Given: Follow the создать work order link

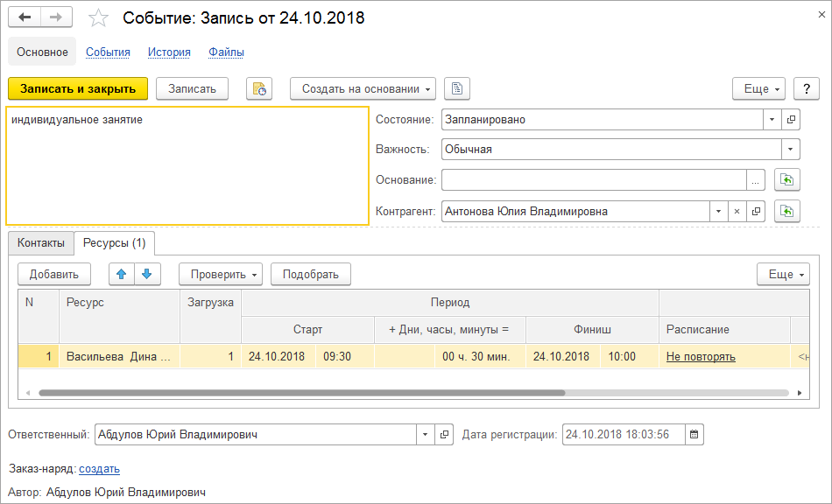Looking at the screenshot, I should 99,468.
